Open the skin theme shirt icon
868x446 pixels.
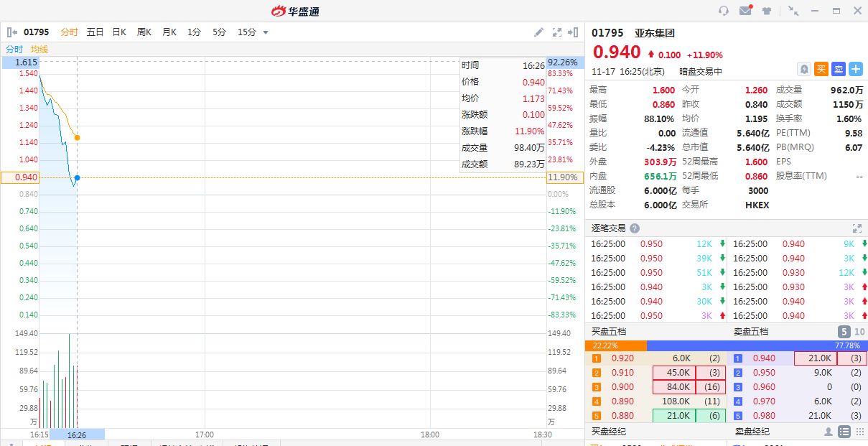[767, 11]
